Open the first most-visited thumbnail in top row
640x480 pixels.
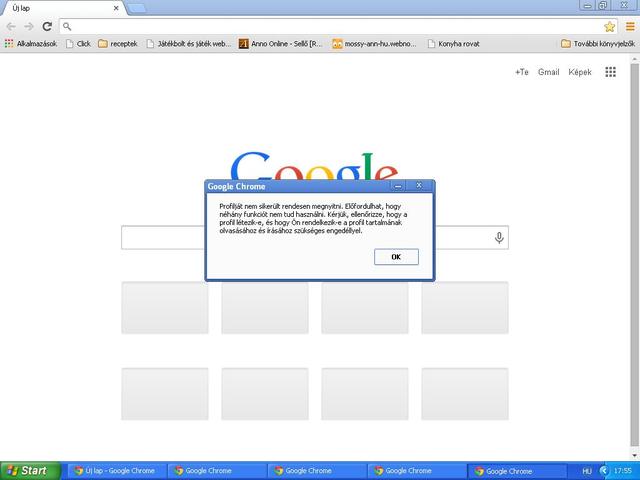165,308
